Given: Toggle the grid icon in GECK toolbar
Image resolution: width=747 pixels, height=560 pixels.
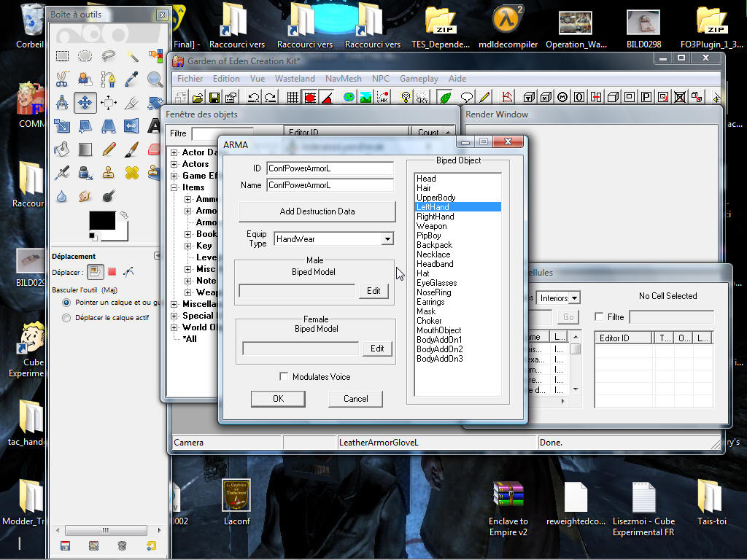Looking at the screenshot, I should coord(293,98).
